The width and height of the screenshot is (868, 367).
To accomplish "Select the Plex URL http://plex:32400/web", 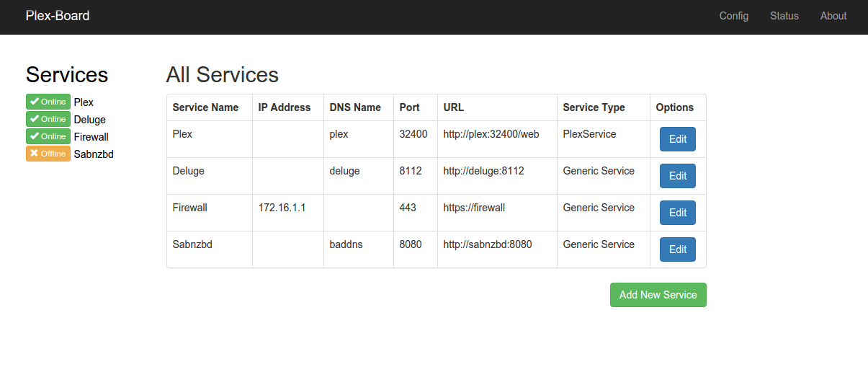I will tap(491, 134).
